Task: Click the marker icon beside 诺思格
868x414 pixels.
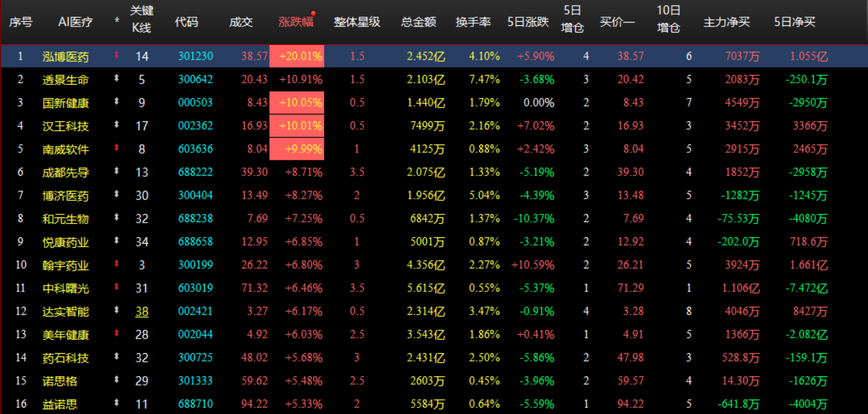Action: (x=117, y=380)
